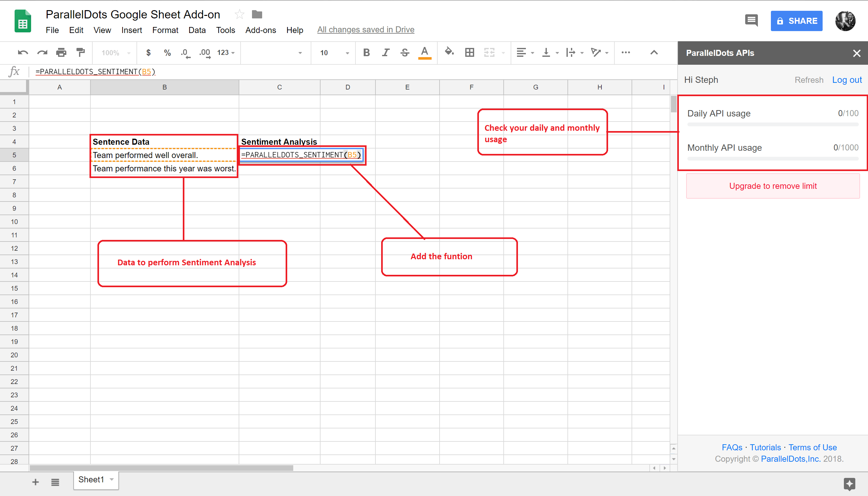Click the Explore star icon
Screen dimensions: 868x496
coord(849,483)
